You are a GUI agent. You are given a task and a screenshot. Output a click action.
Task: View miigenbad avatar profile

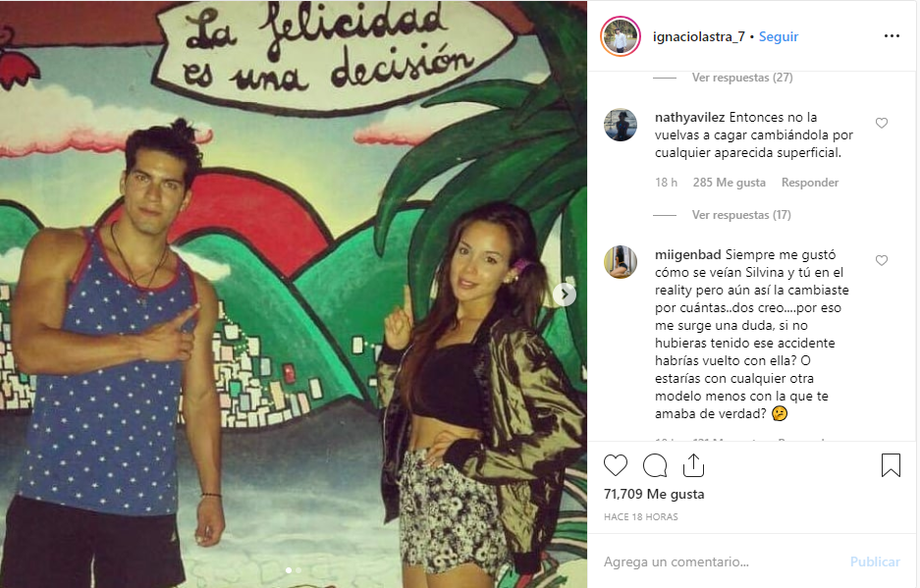621,262
